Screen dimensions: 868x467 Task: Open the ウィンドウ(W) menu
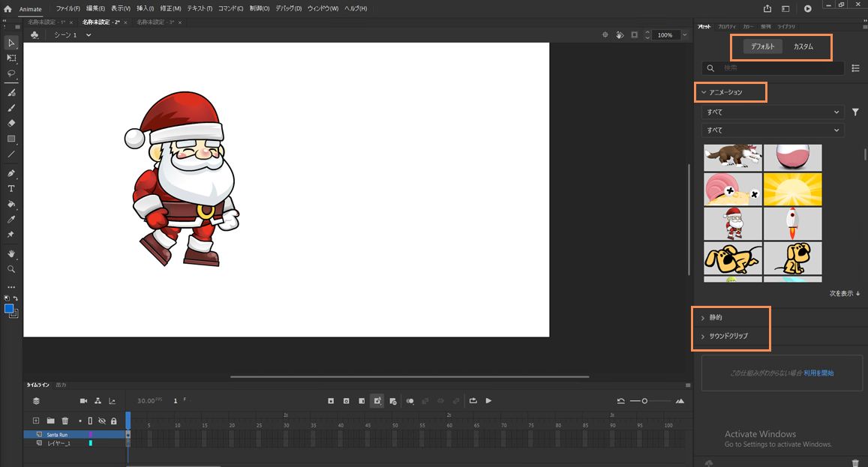[323, 8]
